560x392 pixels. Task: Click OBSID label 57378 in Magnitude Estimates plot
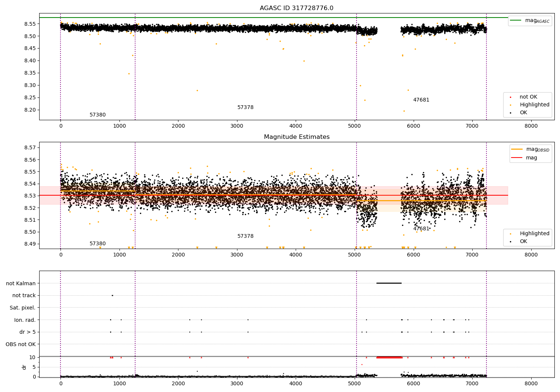pos(245,236)
